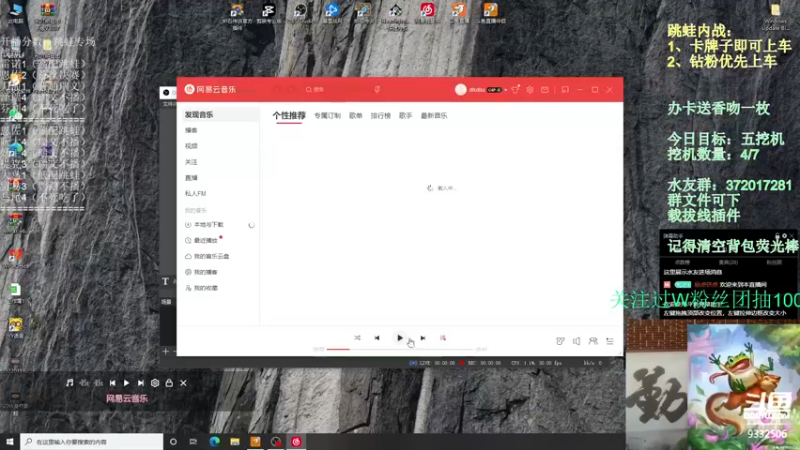
Task: Toggle the lock icon on the desktop lyrics bar
Action: (x=169, y=383)
